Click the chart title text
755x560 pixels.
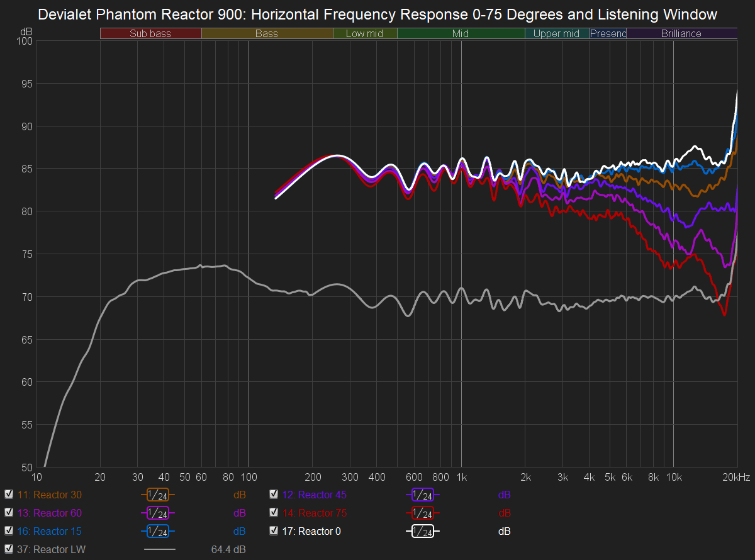[377, 14]
